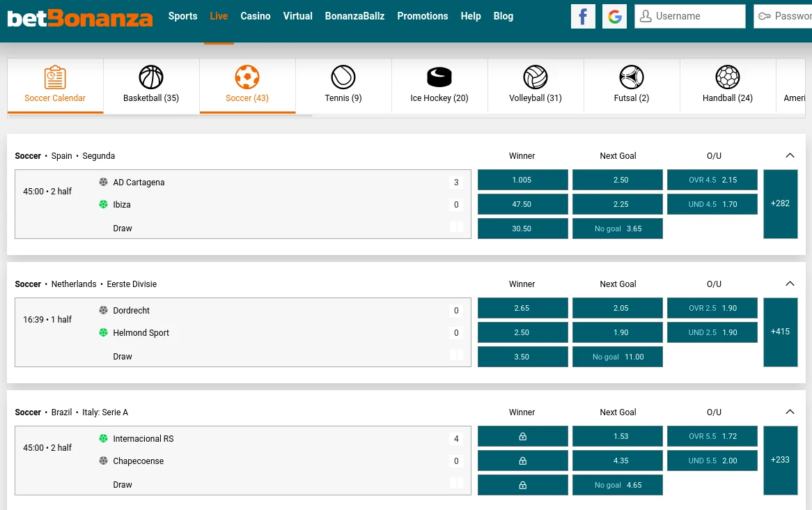Screen dimensions: 812x510
Task: Click the betBonanza logo
Action: 80,17
